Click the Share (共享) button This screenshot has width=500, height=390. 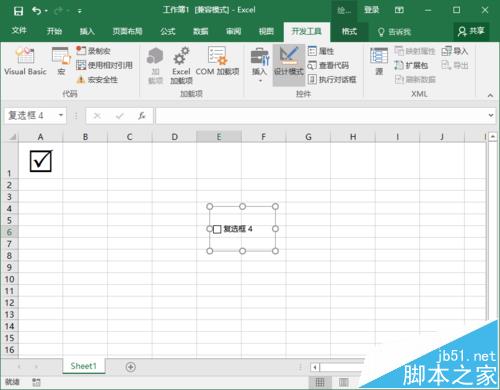471,32
